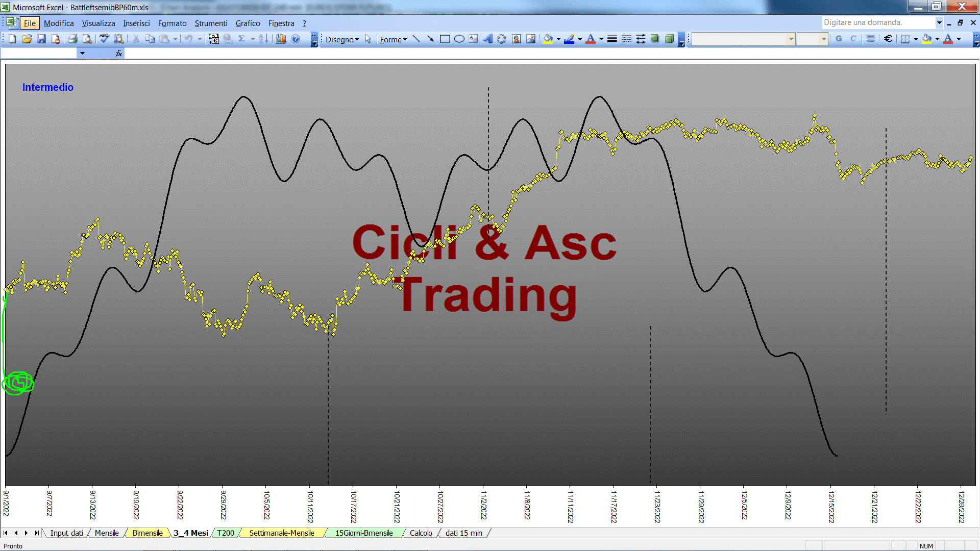
Task: Toggle bold G formatting button
Action: tap(839, 39)
